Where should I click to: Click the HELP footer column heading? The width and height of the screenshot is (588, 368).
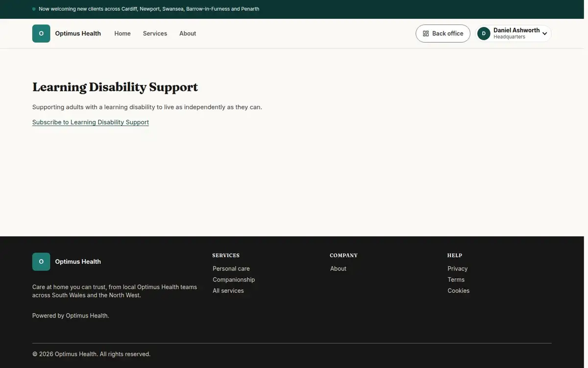click(455, 255)
